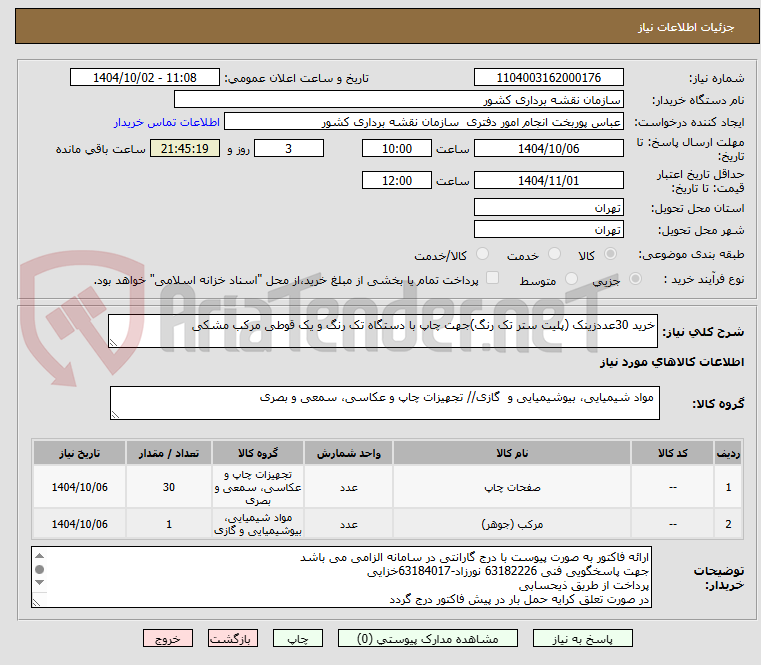The height and width of the screenshot is (665, 761).
Task: Select the صفحات چاپ item name cell
Action: pyautogui.click(x=512, y=487)
